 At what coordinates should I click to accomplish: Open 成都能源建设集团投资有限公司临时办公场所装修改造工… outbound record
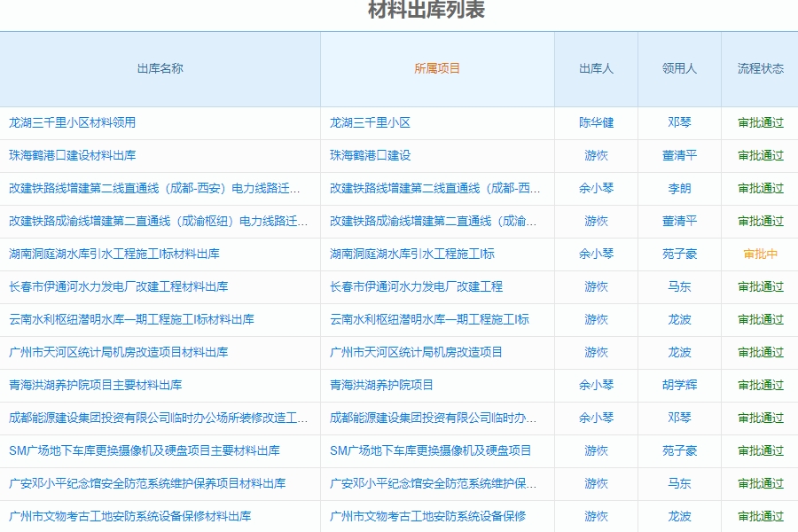point(159,418)
